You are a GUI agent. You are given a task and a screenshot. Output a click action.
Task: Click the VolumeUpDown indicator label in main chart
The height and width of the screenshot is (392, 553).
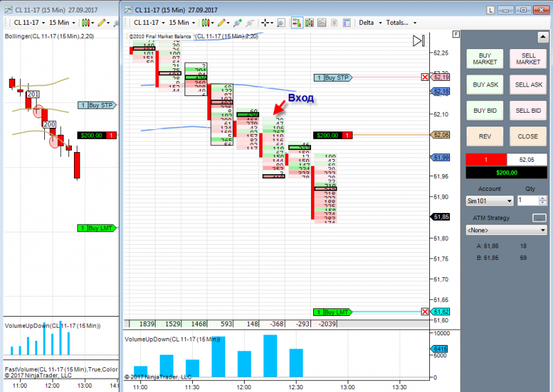point(172,339)
